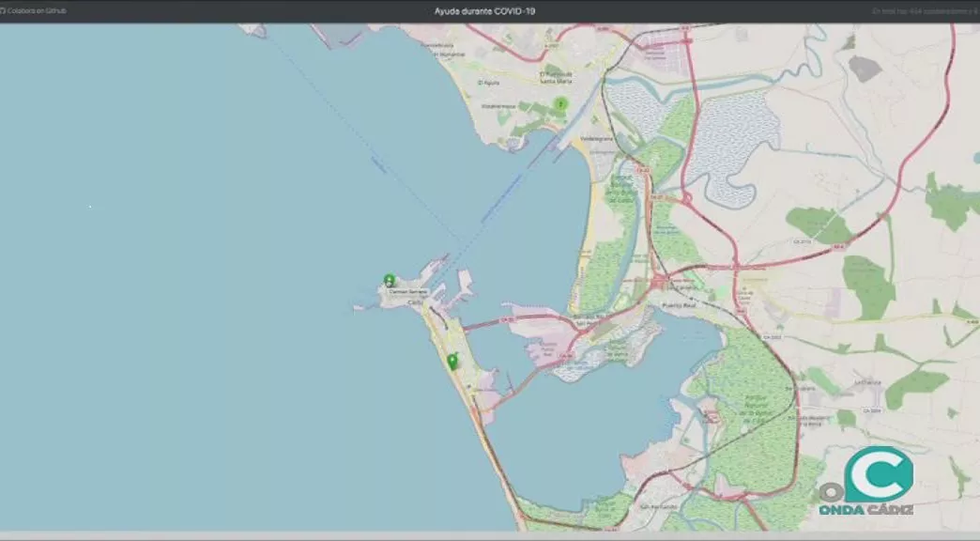Click the Valdelagrana label on the map

pos(596,138)
